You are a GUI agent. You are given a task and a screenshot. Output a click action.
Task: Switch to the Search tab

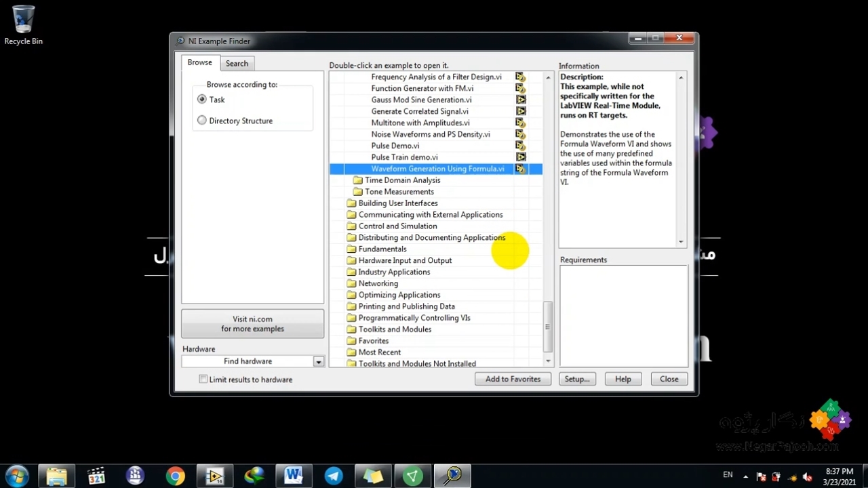[237, 63]
